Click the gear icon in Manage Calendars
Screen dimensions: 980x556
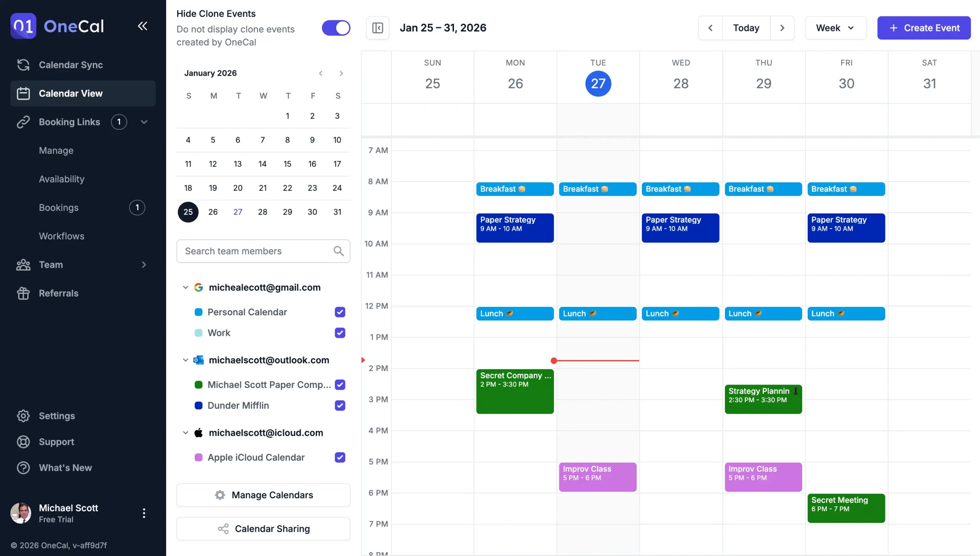(220, 495)
